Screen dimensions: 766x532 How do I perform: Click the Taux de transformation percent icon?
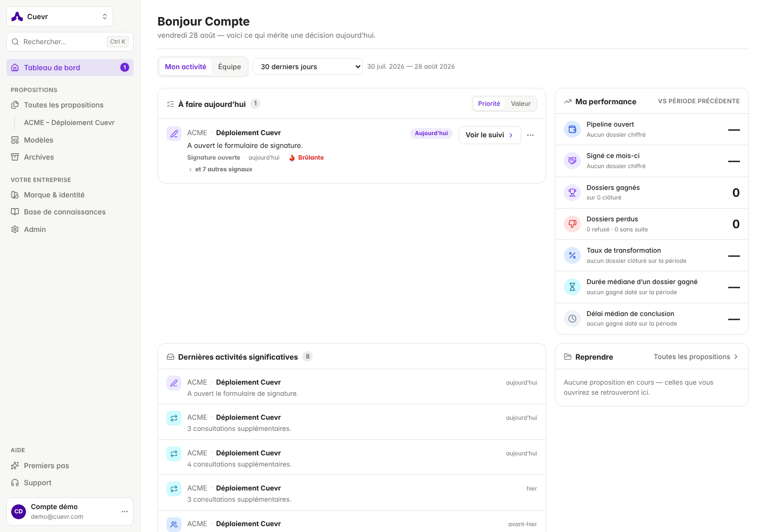pos(572,255)
